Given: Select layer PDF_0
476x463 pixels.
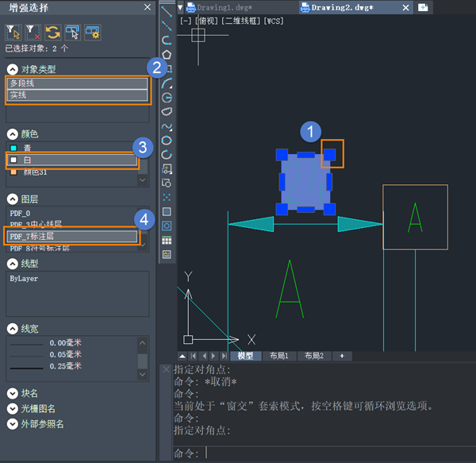Looking at the screenshot, I should 72,214.
